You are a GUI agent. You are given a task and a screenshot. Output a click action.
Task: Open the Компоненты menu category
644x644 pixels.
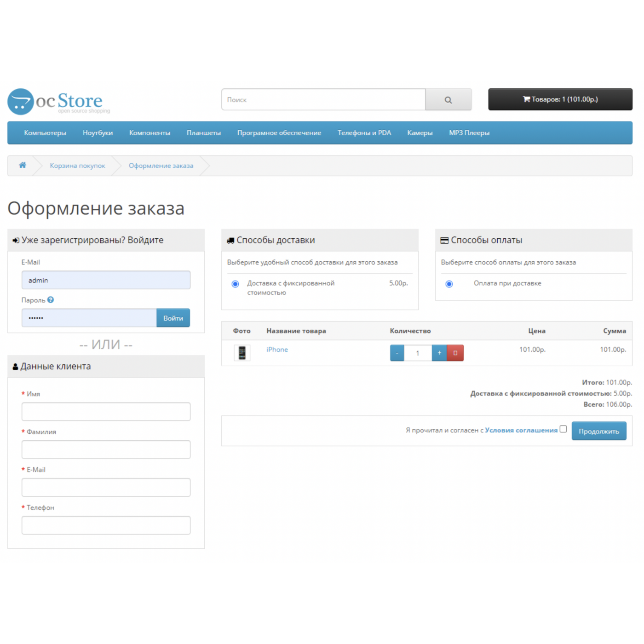point(149,133)
